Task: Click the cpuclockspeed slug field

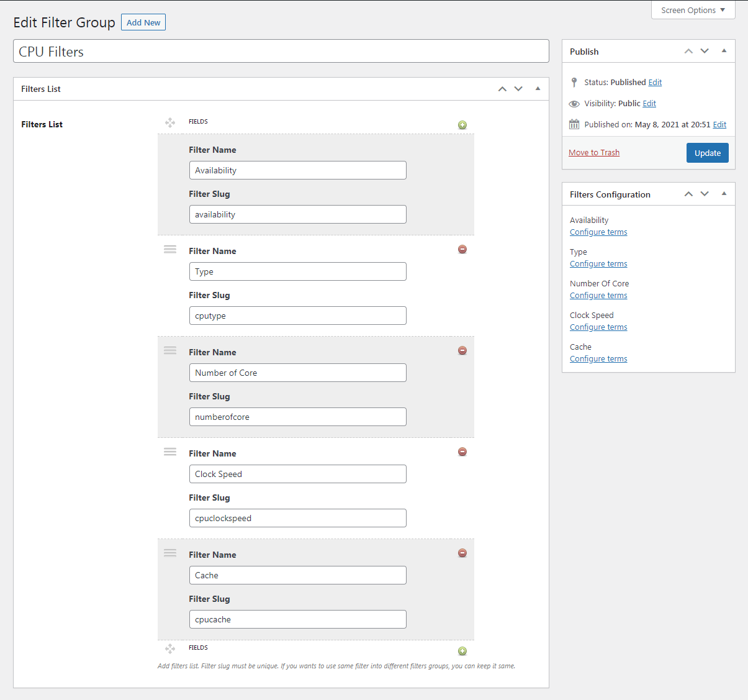Action: pyautogui.click(x=298, y=518)
